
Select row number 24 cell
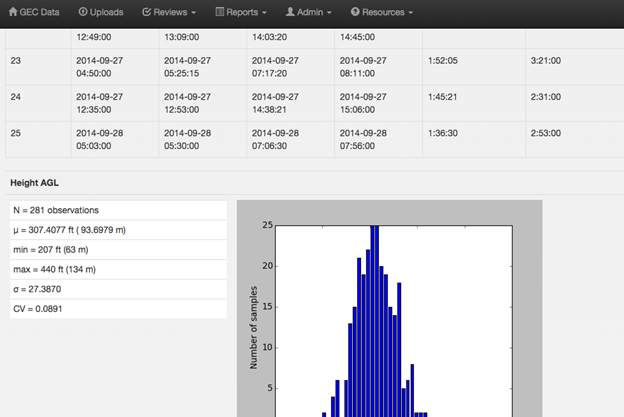point(38,103)
